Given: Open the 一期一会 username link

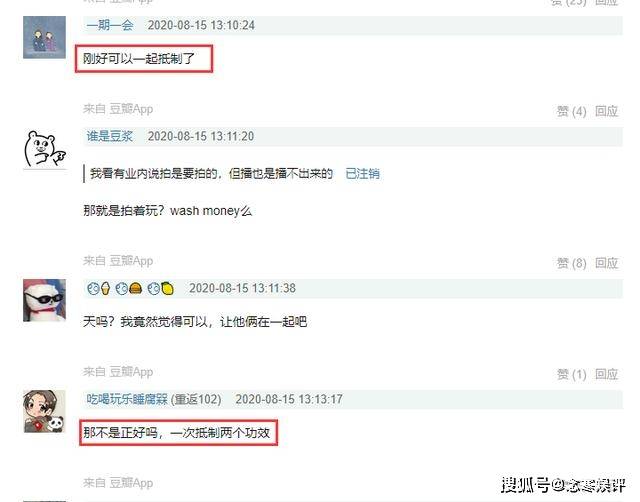Looking at the screenshot, I should point(110,25).
